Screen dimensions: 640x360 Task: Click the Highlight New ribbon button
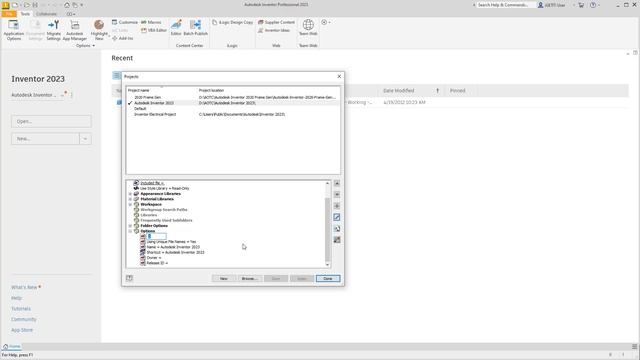(99, 30)
